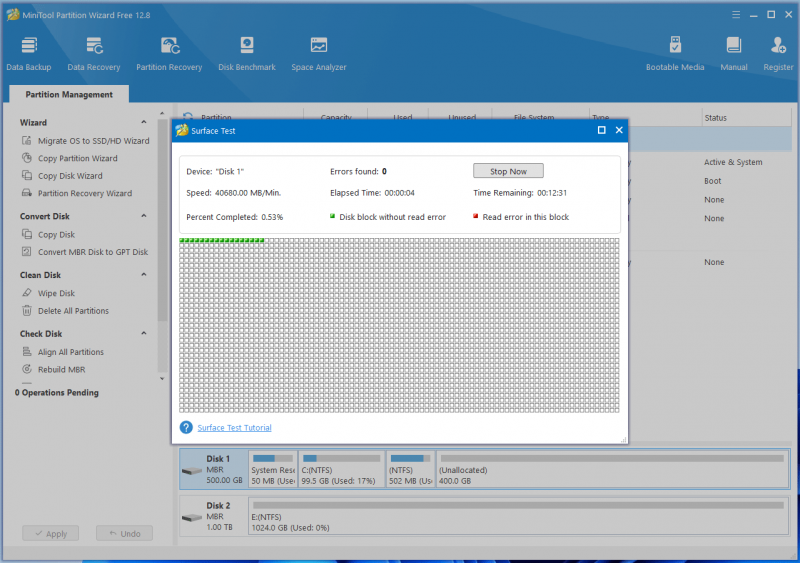Select the Disk 2 drive icon
800x563 pixels.
pos(192,518)
